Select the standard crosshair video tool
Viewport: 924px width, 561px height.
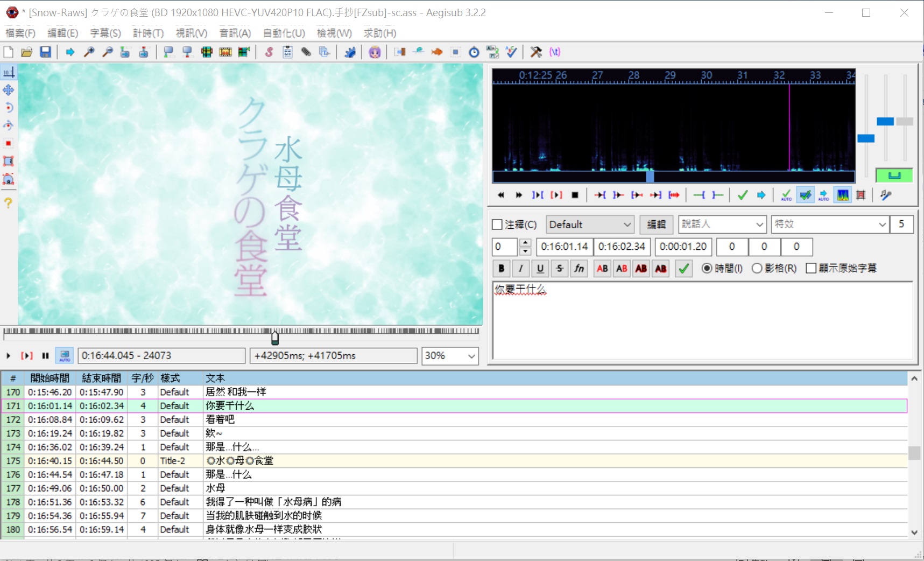[9, 72]
